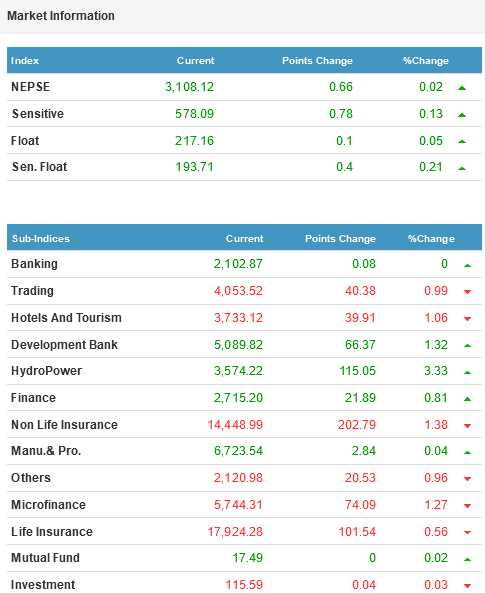Click Life Insurance value 17,924.28

pyautogui.click(x=235, y=532)
